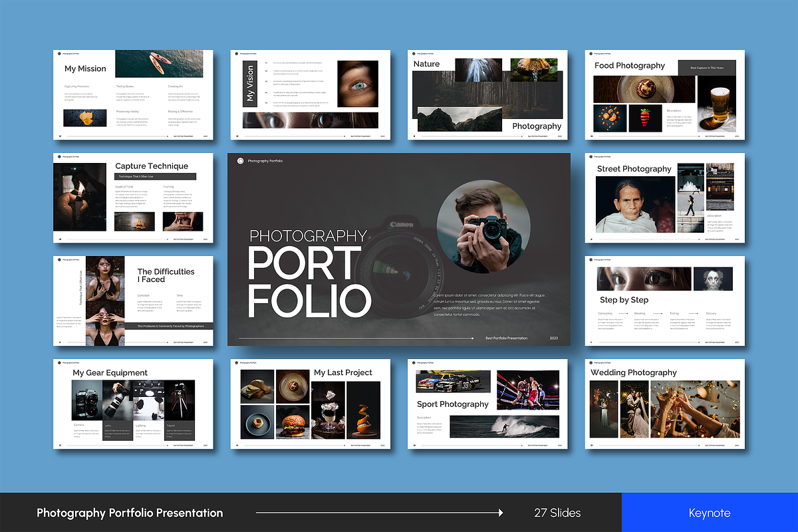This screenshot has width=798, height=532.
Task: Click the white mask face photo
Action: [713, 279]
